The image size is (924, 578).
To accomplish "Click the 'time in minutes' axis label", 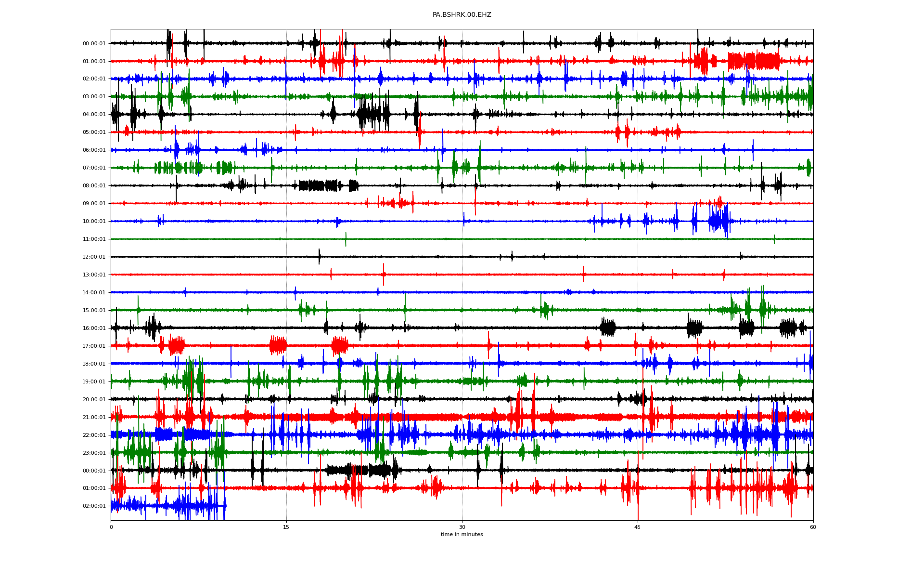I will [462, 534].
